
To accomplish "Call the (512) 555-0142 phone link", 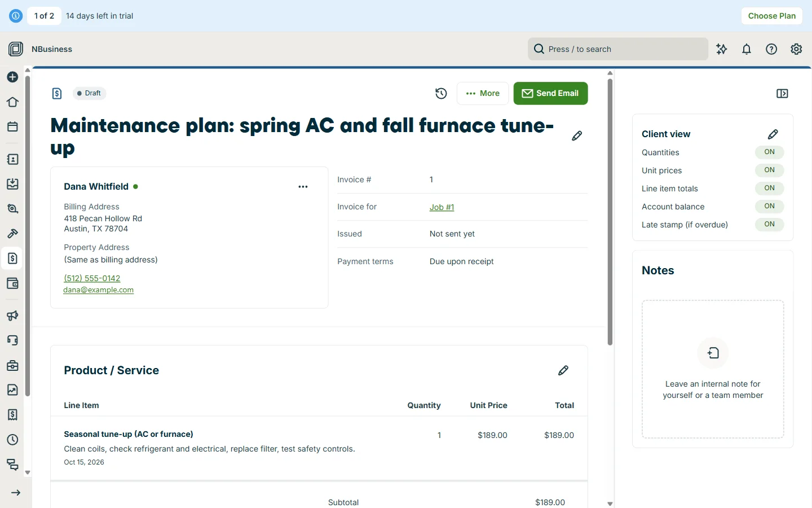I will point(92,278).
